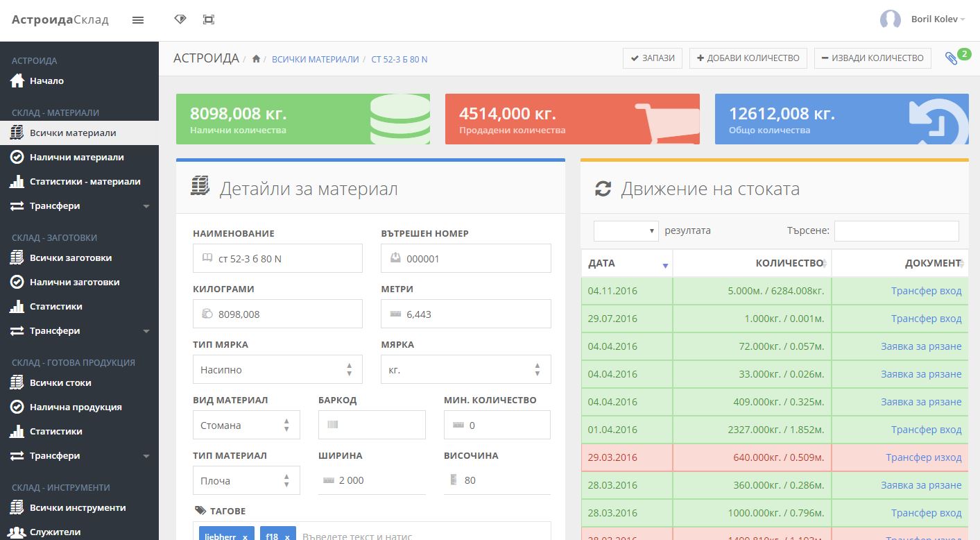This screenshot has height=540, width=980.
Task: Open ВСИЧКИ МАТЕРИАЛИ breadcrumb link
Action: coord(316,60)
